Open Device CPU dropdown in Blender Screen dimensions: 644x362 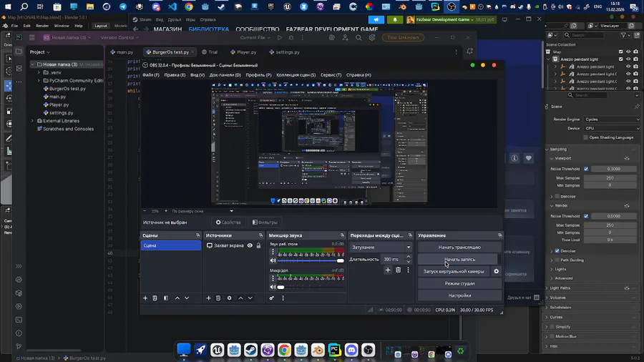tap(612, 129)
